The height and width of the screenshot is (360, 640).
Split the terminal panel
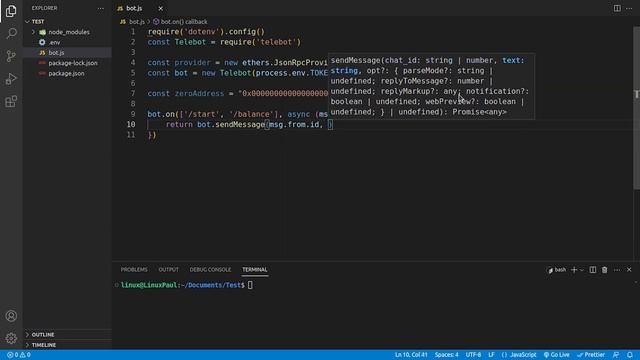point(593,270)
